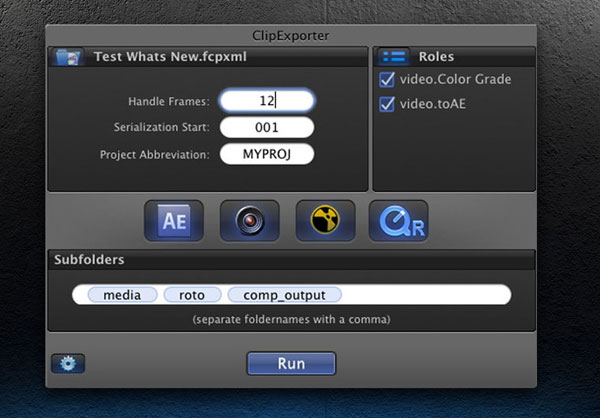Select the After Effects export target
Screen dimensions: 600x418
tap(174, 221)
